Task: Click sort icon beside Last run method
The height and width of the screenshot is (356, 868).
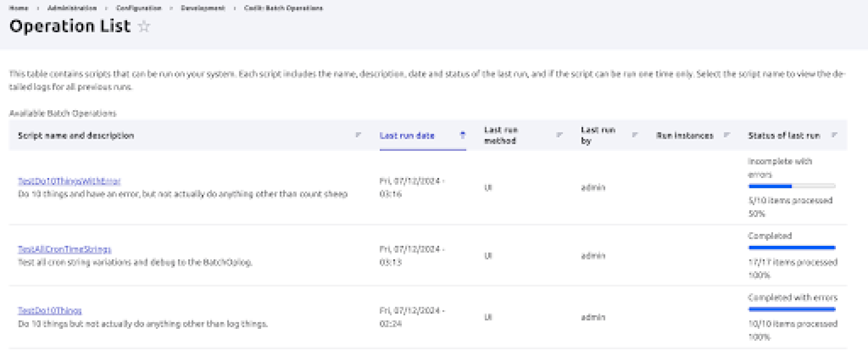Action: pyautogui.click(x=559, y=135)
